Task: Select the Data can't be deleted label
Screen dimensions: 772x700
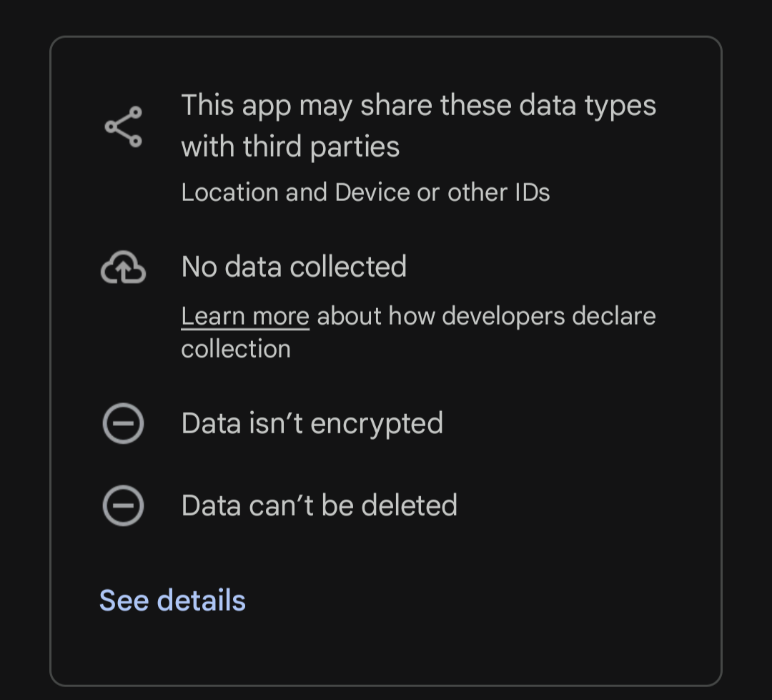Action: click(319, 506)
